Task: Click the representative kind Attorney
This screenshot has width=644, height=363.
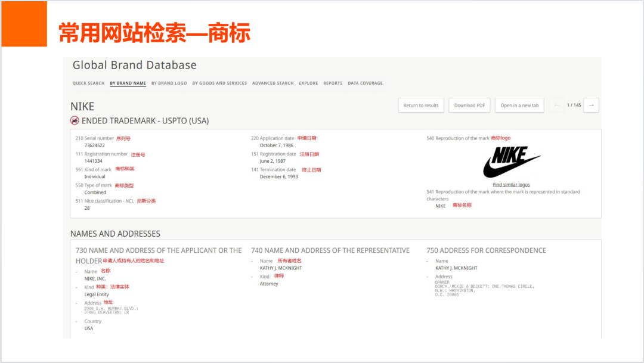Action: click(269, 284)
